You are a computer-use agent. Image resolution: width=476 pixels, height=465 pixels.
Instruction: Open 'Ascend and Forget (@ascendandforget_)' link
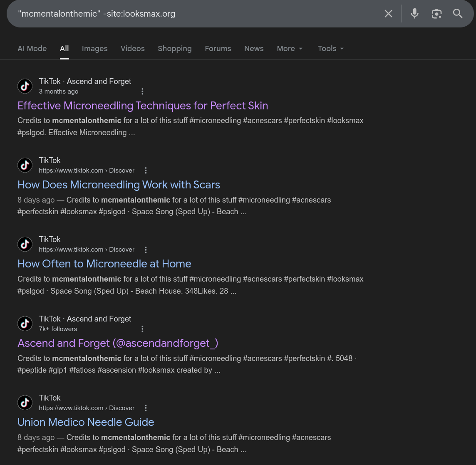pyautogui.click(x=118, y=343)
